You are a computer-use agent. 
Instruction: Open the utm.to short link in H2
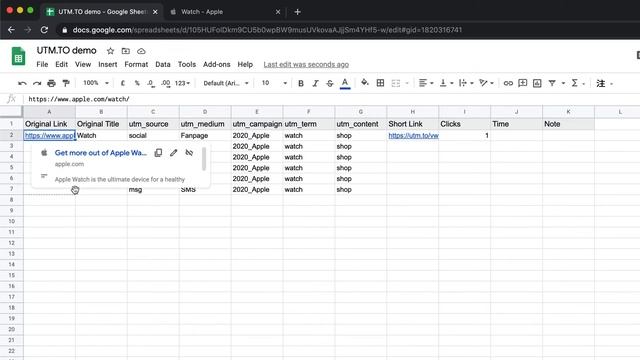coord(413,136)
